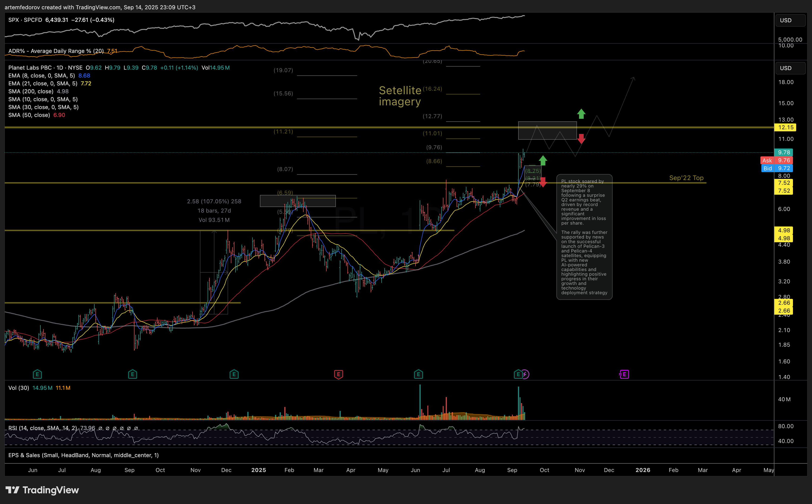The height and width of the screenshot is (504, 812).
Task: Click the 'Sep'22 Top' line label
Action: click(686, 178)
